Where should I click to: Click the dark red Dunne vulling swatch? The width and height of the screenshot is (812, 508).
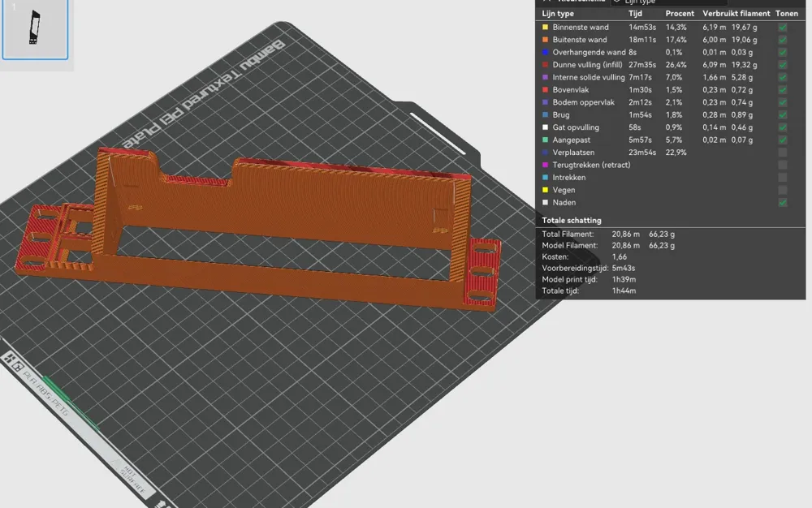pos(545,65)
